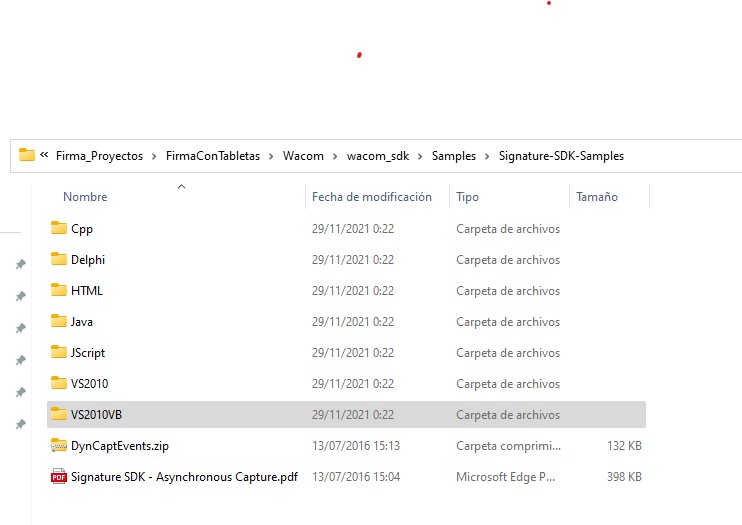Expand chevron after wacom_sdk breadcrumb
The width and height of the screenshot is (742, 525).
tap(420, 156)
